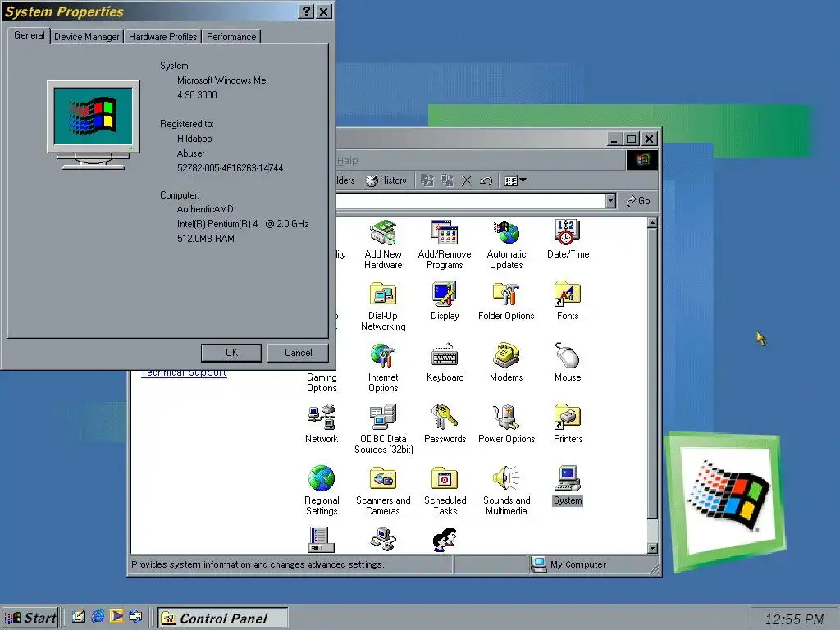The image size is (840, 630).
Task: Open Add/Remove Programs icon
Action: coord(445,244)
